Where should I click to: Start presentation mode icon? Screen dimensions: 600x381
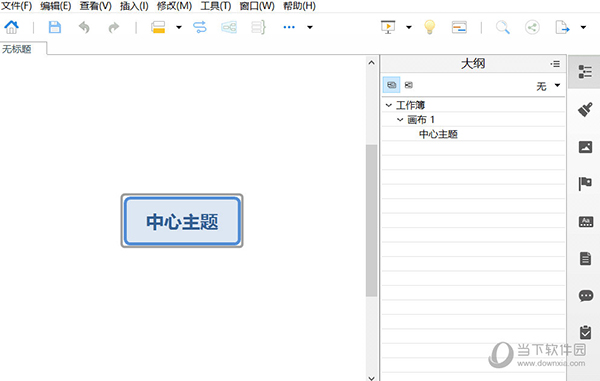point(388,27)
